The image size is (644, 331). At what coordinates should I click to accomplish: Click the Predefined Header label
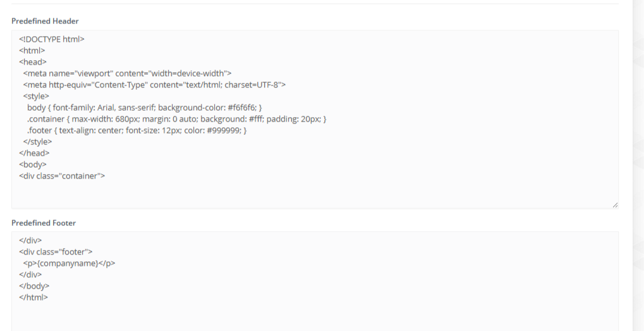(45, 21)
